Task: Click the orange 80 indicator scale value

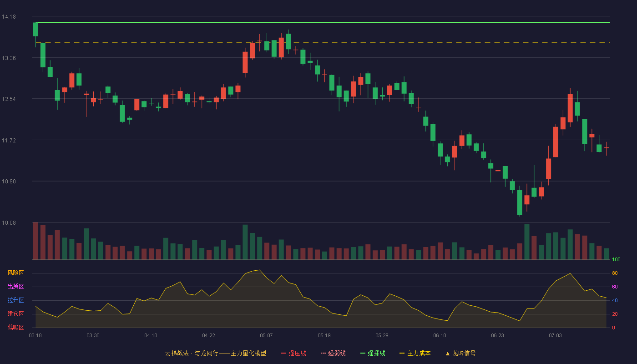Action: 615,273
